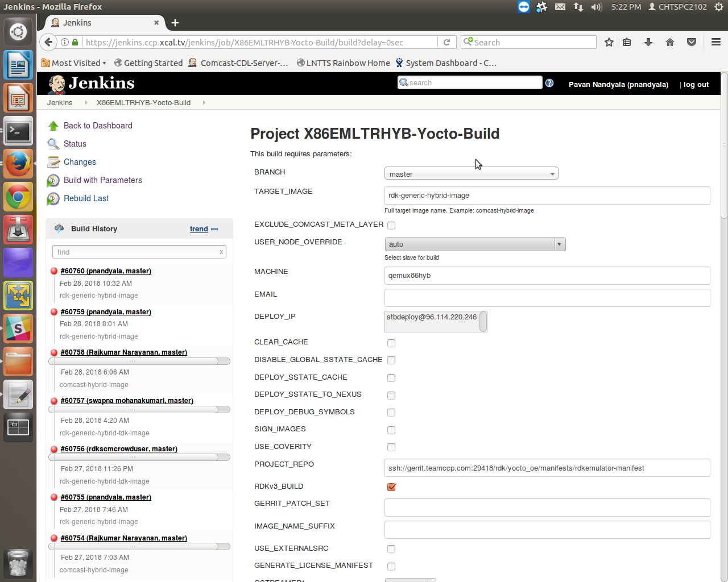Go to Firefox home icon
This screenshot has width=728, height=582.
click(670, 42)
